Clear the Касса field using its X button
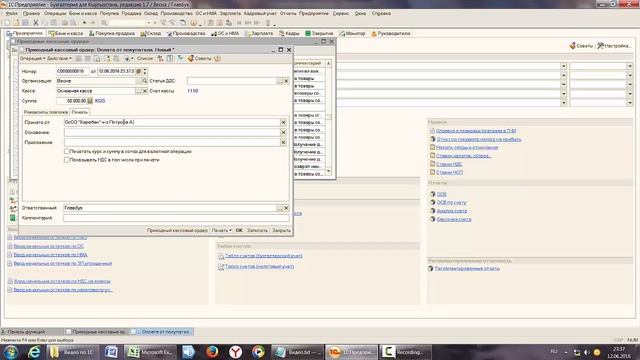 pyautogui.click(x=144, y=91)
